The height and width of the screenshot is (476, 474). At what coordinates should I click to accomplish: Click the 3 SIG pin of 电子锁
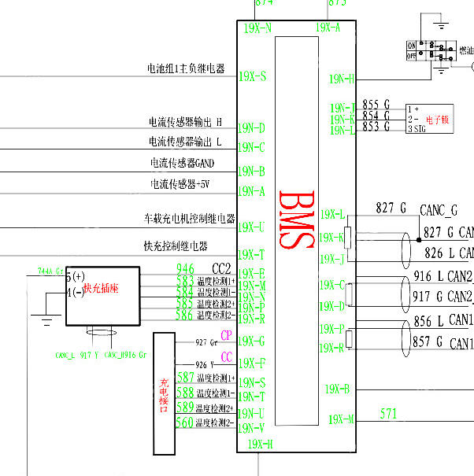[x=417, y=129]
